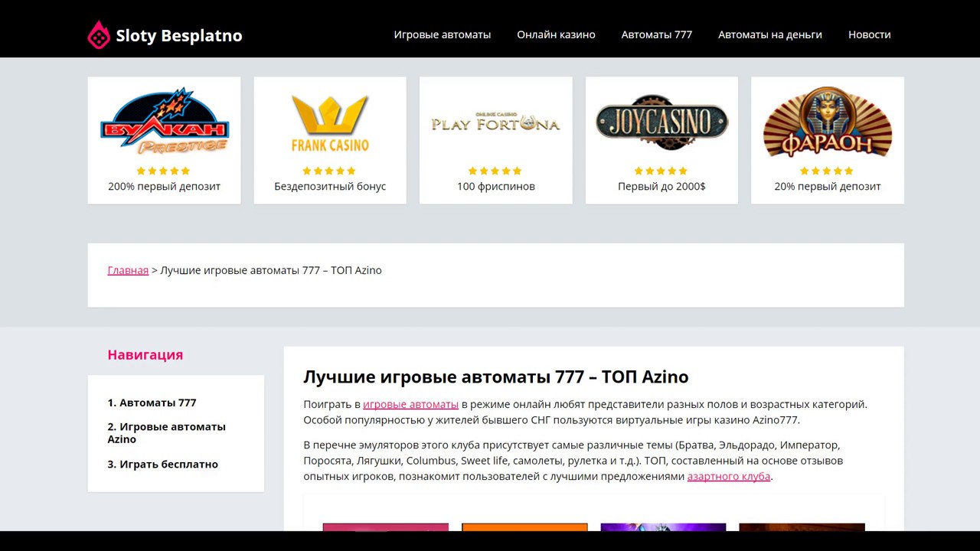Open the Игровые автоматы menu item
This screenshot has width=980, height=551.
tap(443, 34)
